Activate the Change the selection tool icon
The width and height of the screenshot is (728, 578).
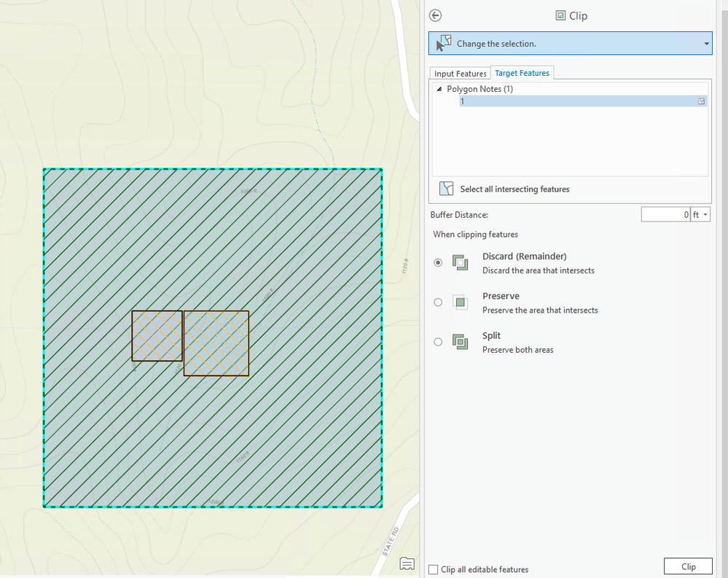[444, 43]
